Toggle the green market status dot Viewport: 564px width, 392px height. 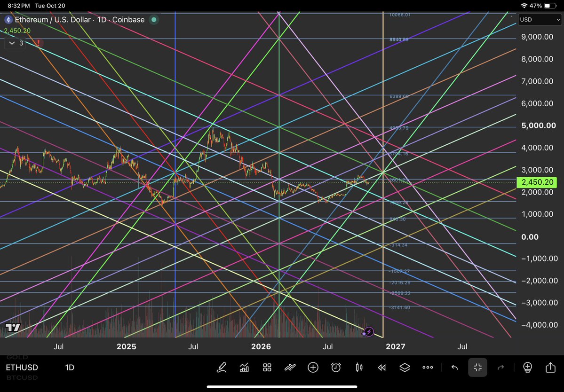click(x=154, y=19)
